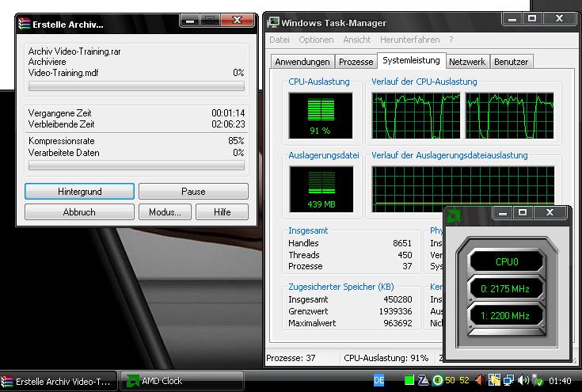Viewport: 582px width, 392px height.
Task: Click the left CPU-Auslastung history graph
Action: pos(416,116)
